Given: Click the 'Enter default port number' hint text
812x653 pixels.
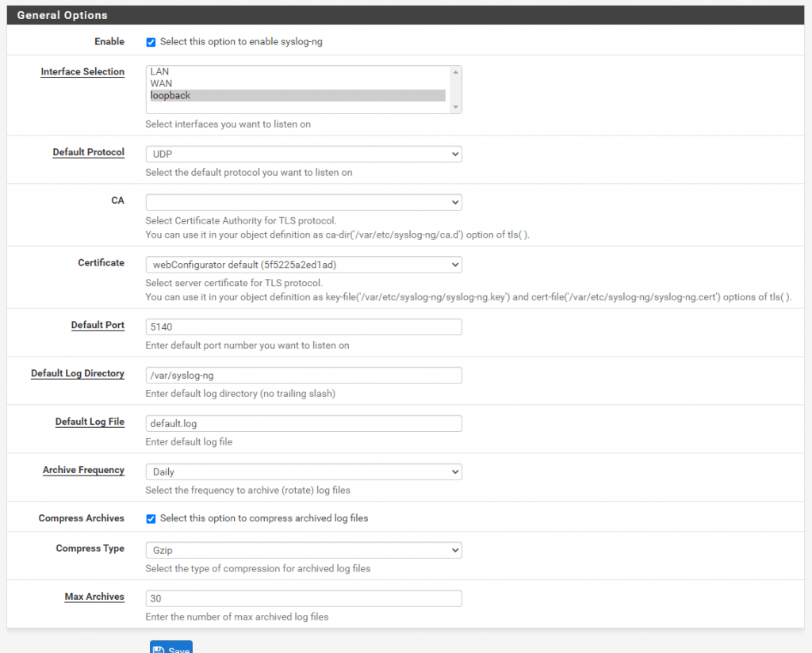Looking at the screenshot, I should [247, 346].
